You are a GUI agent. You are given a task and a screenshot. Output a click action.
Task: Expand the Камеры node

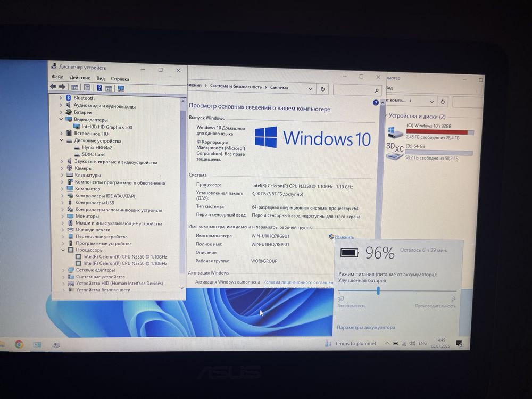[62, 168]
